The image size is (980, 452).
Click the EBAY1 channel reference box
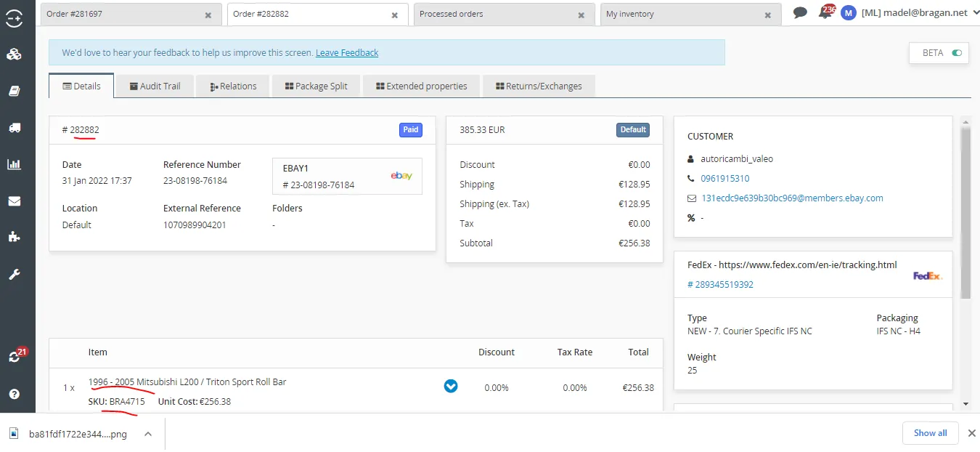[347, 177]
